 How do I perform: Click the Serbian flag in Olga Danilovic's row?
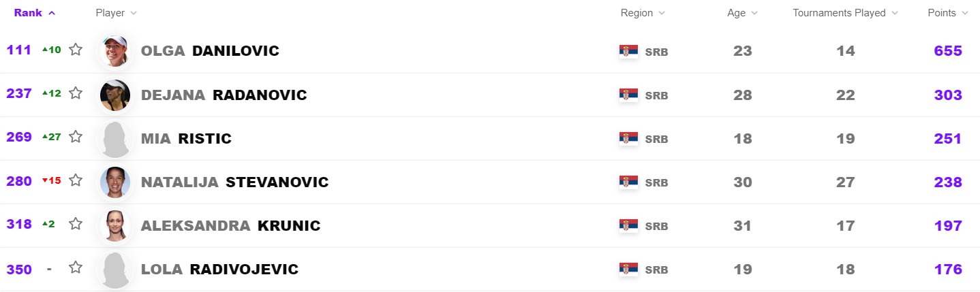tap(628, 51)
